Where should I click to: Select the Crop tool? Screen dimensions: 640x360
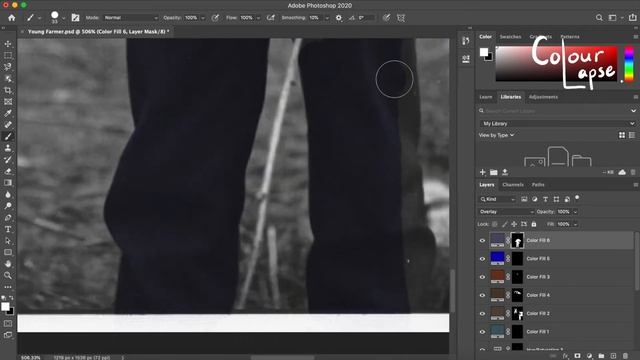pyautogui.click(x=8, y=90)
